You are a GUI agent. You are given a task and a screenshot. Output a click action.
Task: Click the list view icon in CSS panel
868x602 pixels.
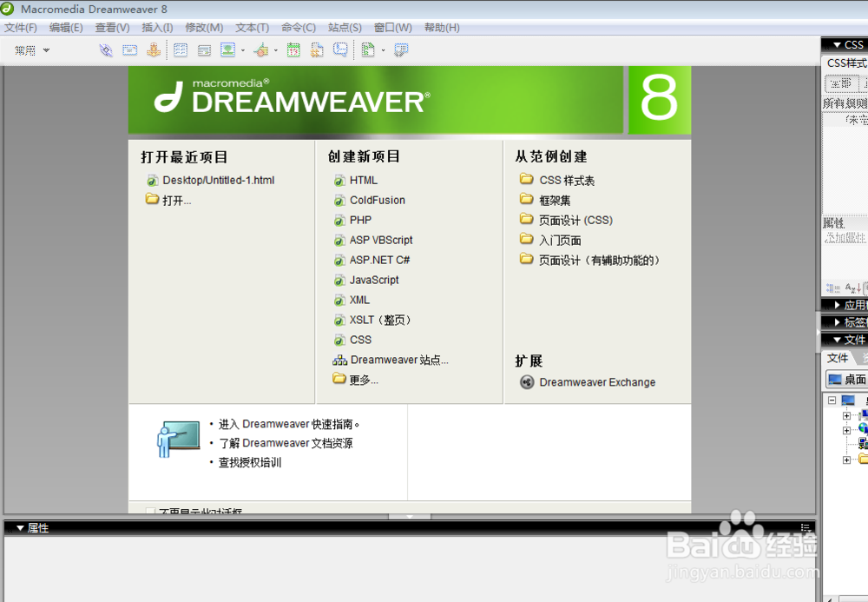coord(852,288)
